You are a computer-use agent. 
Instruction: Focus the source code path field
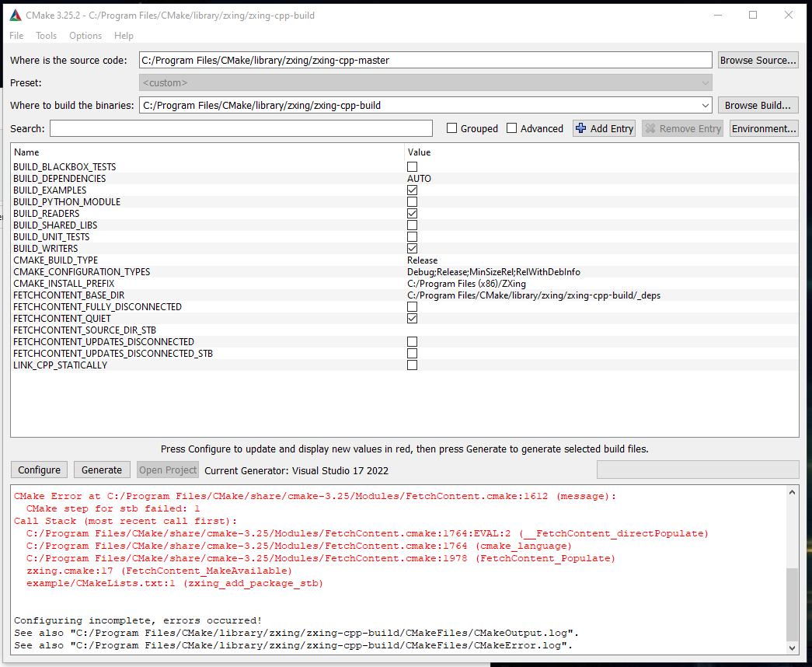point(426,60)
